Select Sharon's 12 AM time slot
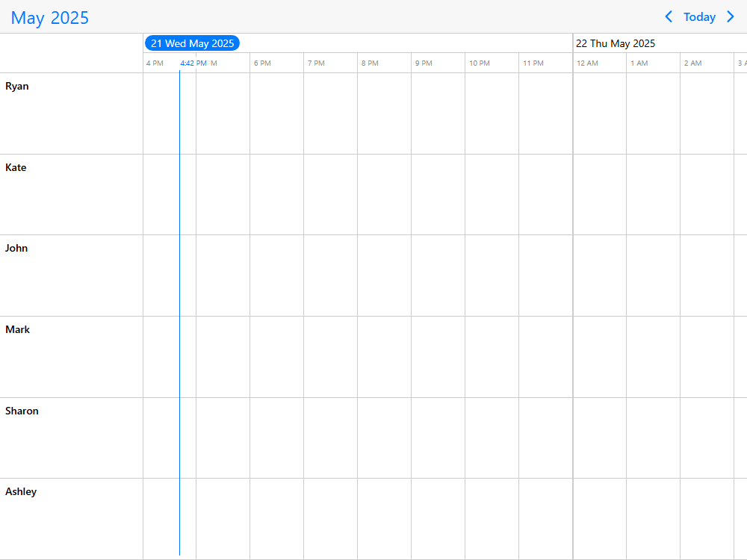 pyautogui.click(x=600, y=438)
